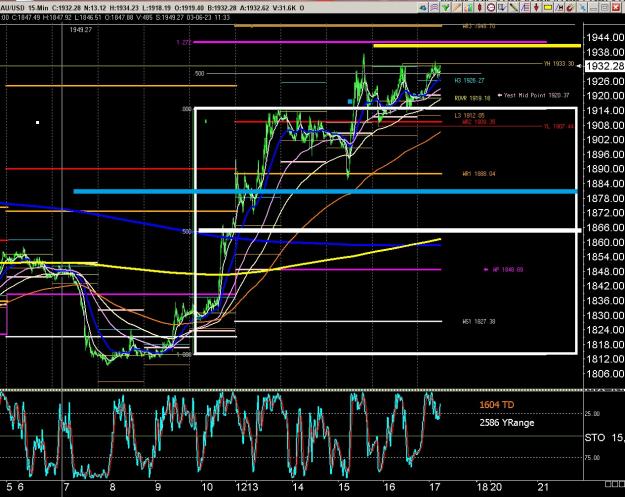
Task: Click the blue pin toolbar icon
Action: 582,8
